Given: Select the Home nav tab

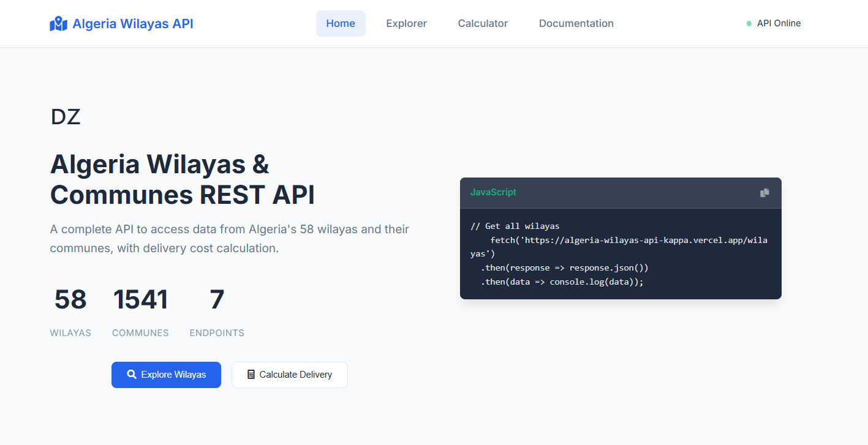Looking at the screenshot, I should click(341, 23).
